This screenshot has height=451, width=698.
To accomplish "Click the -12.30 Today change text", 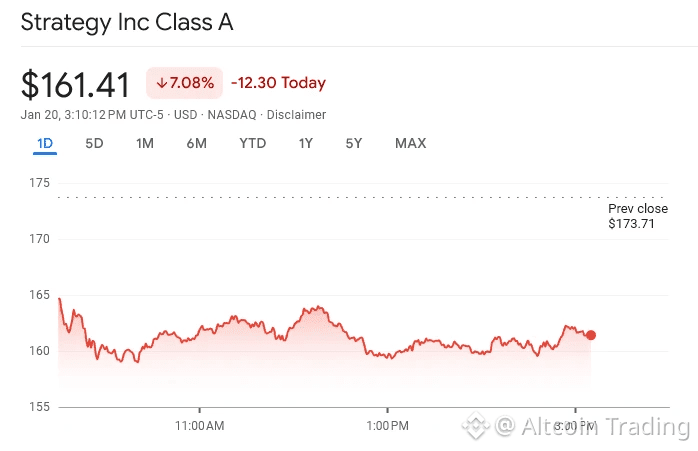I will [278, 83].
